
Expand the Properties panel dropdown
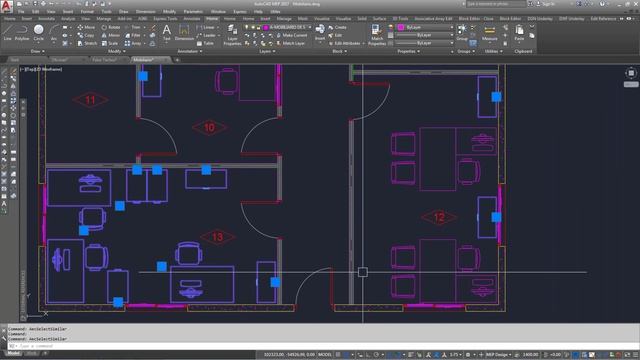pyautogui.click(x=409, y=51)
